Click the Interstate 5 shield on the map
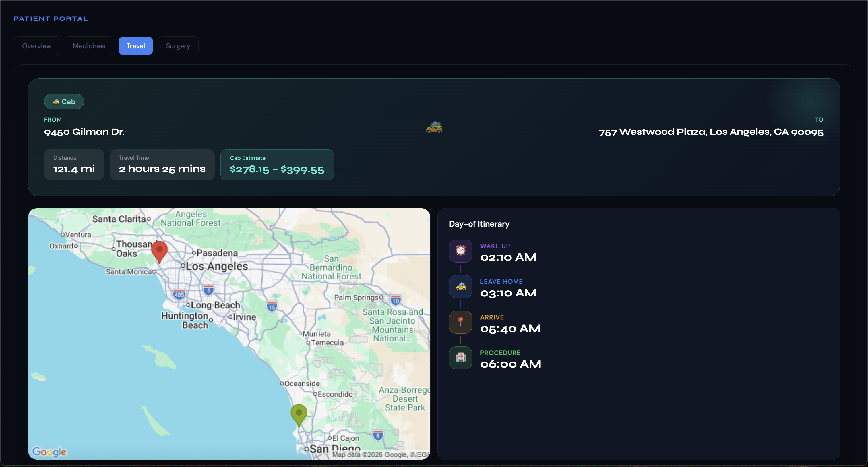This screenshot has width=868, height=467. pos(209,290)
